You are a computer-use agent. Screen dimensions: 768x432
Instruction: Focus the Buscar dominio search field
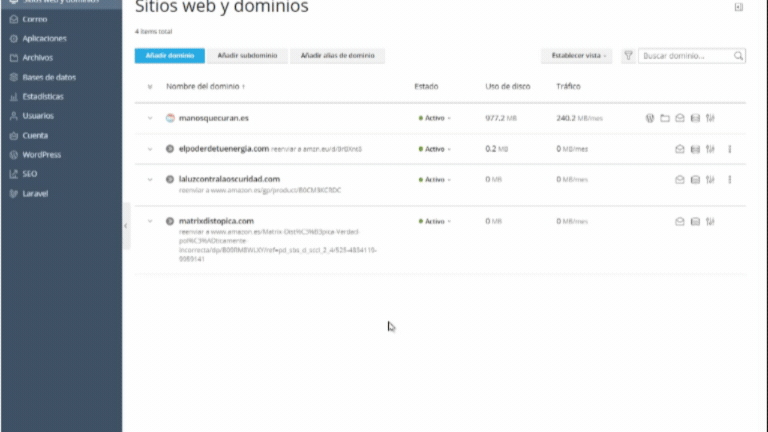coord(686,56)
